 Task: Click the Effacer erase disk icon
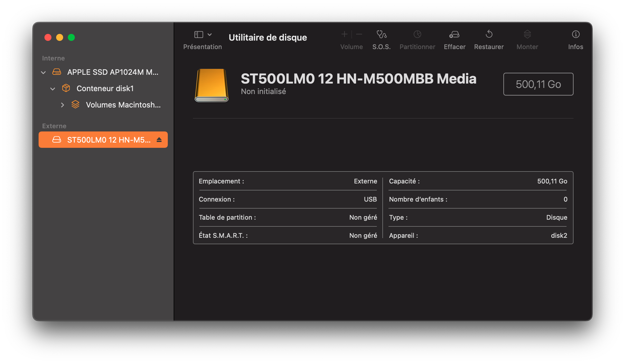(454, 34)
